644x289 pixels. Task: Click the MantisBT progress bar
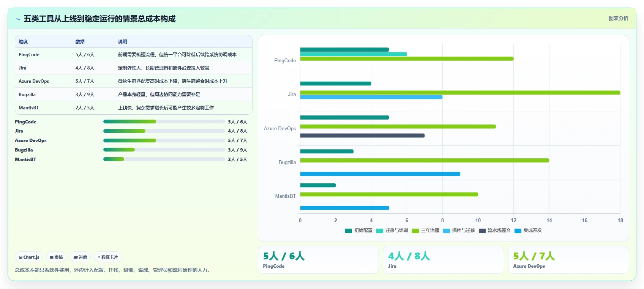click(164, 159)
